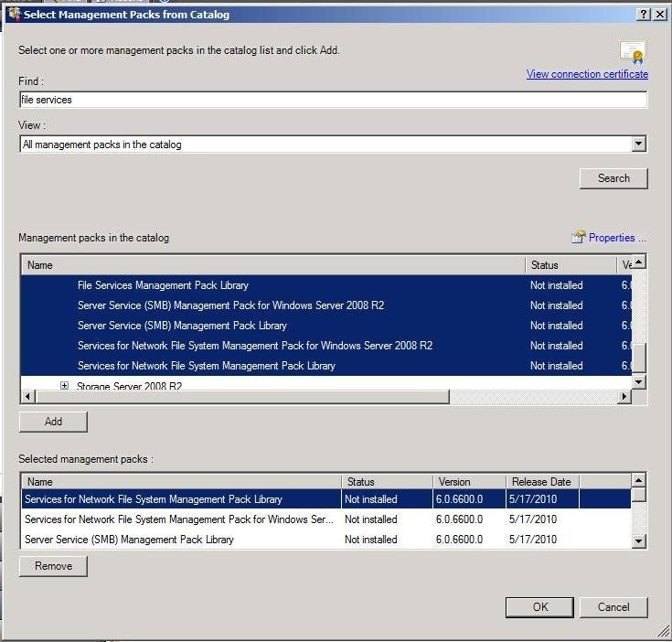Click selected packs scroll down arrow
Viewport: 672px width, 642px height.
click(x=638, y=540)
